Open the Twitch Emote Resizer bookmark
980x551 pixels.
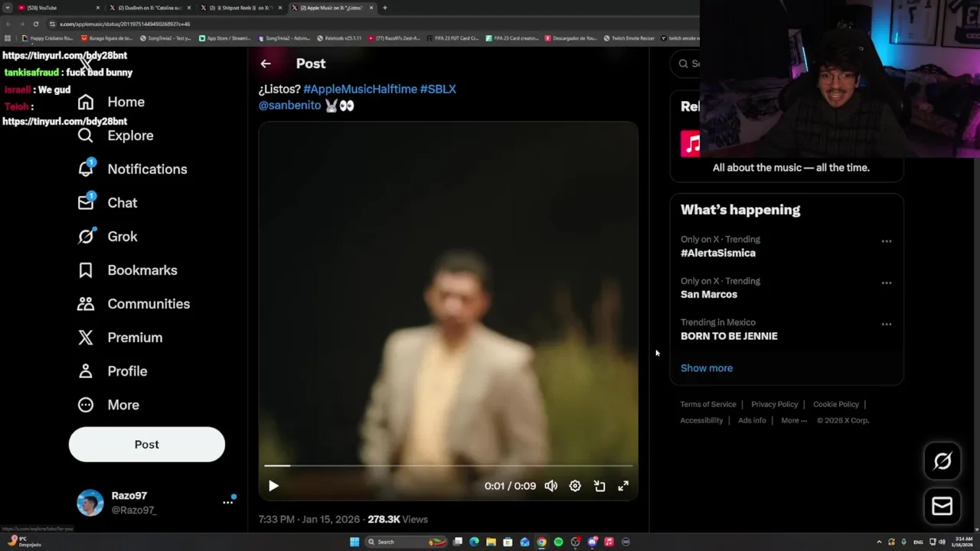coord(629,38)
